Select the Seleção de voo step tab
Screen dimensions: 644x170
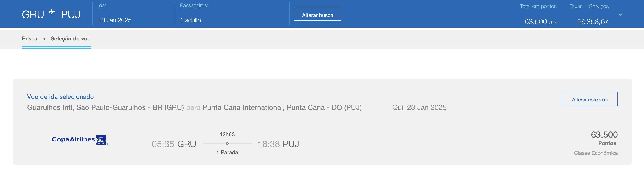[x=70, y=39]
